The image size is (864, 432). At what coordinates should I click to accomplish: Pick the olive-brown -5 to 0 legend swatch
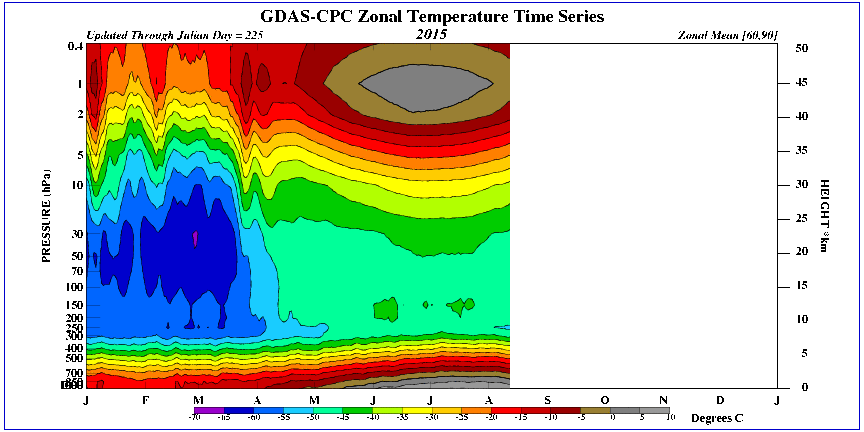click(596, 411)
